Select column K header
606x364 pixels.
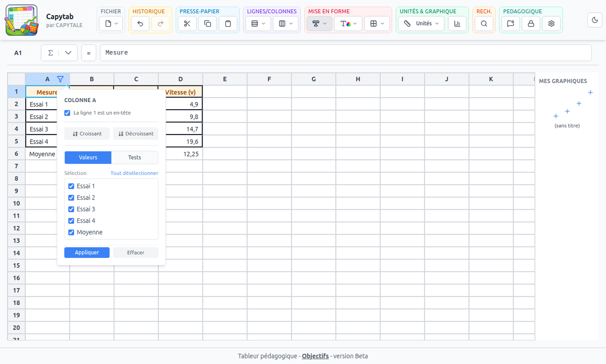tap(491, 79)
